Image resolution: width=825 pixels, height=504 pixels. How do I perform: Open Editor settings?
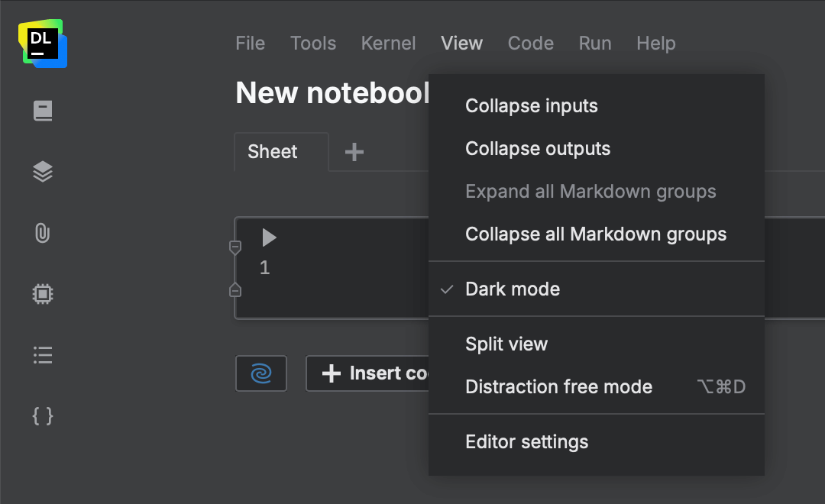tap(597, 442)
